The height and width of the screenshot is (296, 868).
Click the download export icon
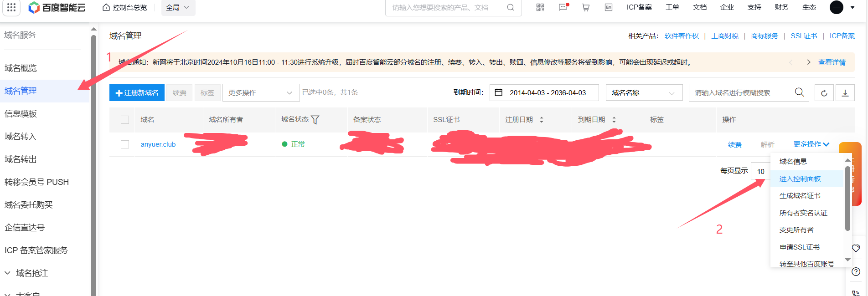[845, 93]
